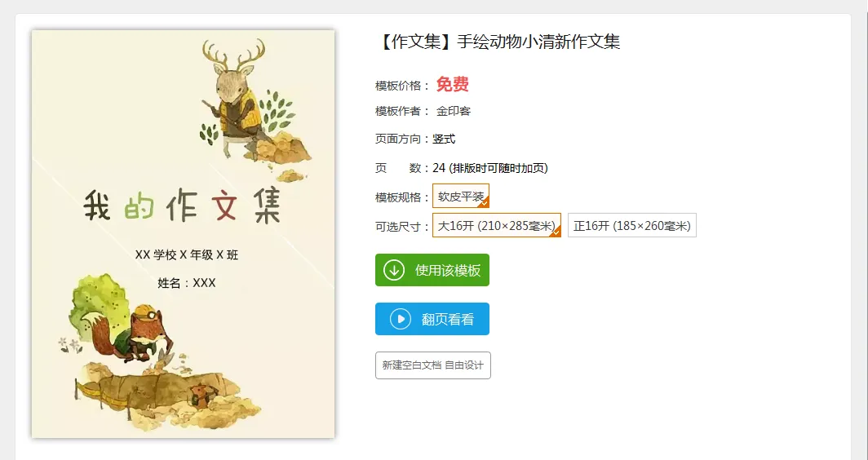Click the red 免费 price label
The image size is (868, 460).
point(452,84)
